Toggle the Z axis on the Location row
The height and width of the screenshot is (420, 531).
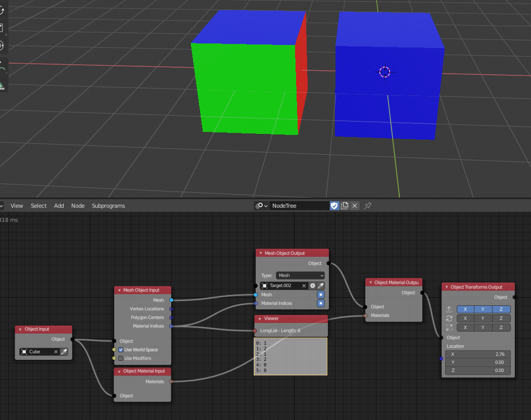tap(501, 309)
